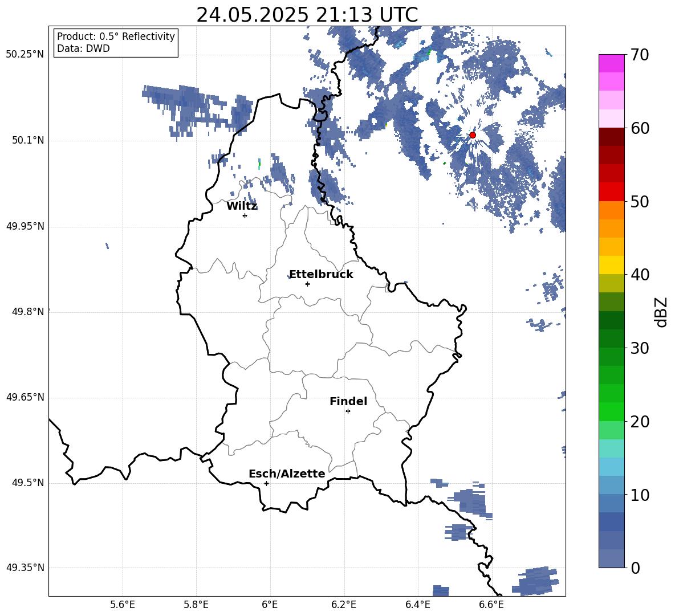The image size is (675, 616).
Task: Click the title 24.05.2025 21:13 UTC
Action: (307, 15)
